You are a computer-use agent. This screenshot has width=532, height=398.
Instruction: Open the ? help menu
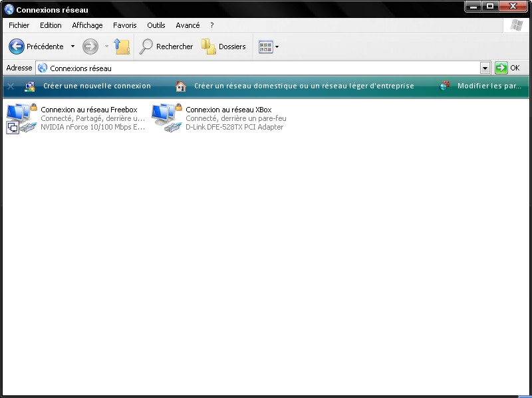(212, 25)
